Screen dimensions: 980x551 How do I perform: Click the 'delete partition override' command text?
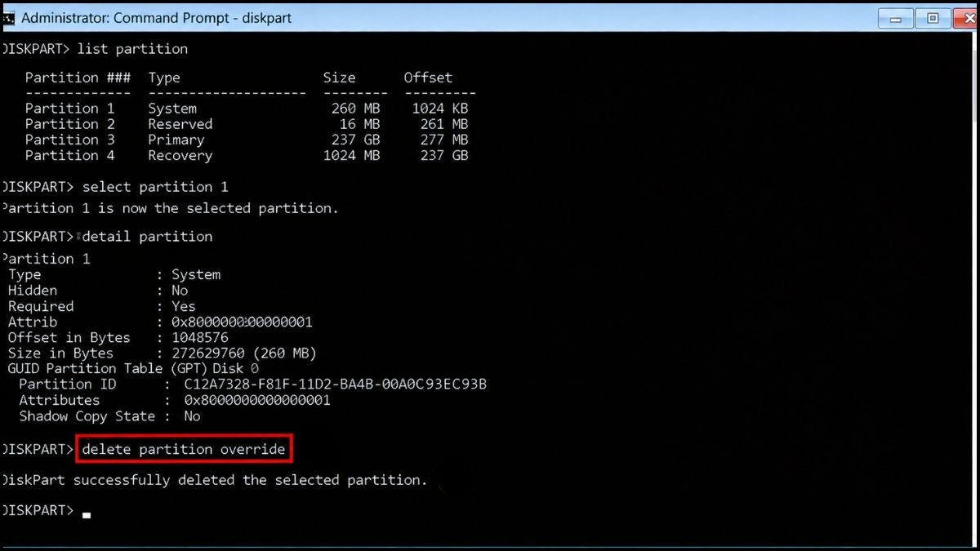pos(184,449)
